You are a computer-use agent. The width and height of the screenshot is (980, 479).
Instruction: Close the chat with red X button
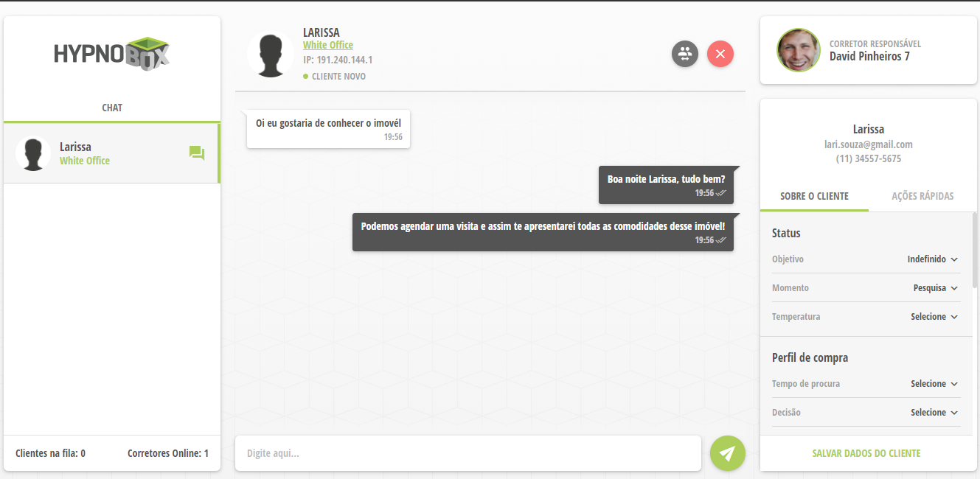coord(720,54)
